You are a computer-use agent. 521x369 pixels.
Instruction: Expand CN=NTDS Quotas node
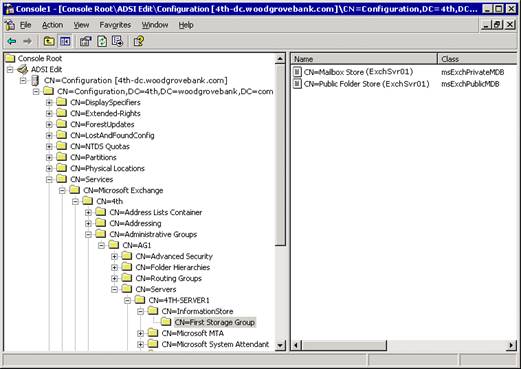coord(49,147)
